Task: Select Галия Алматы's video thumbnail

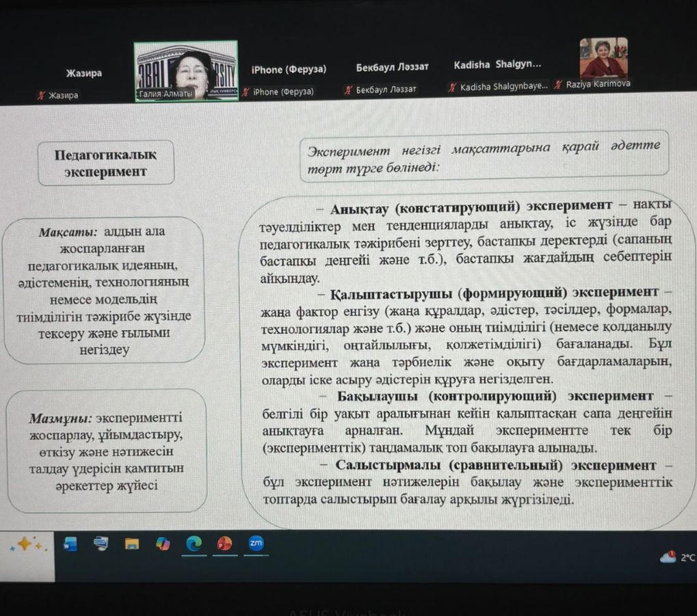Action: click(186, 71)
